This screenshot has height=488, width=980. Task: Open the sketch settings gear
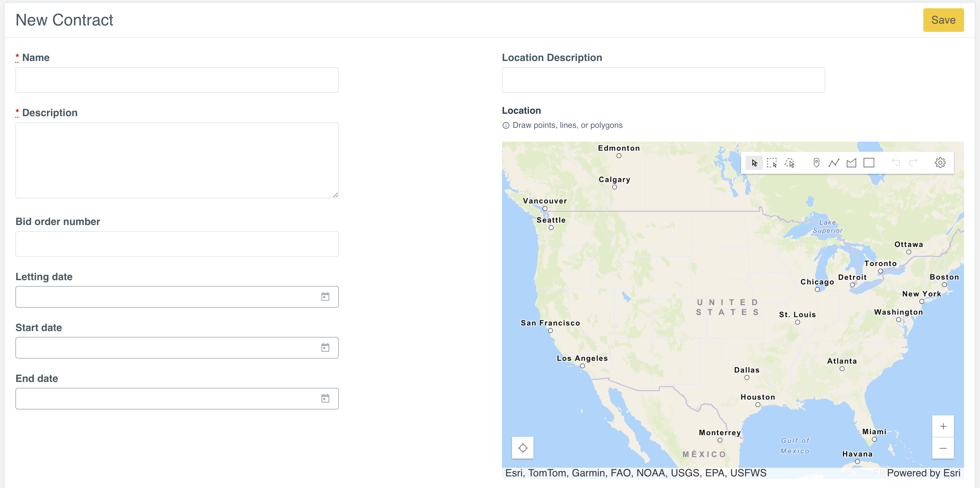pos(940,163)
